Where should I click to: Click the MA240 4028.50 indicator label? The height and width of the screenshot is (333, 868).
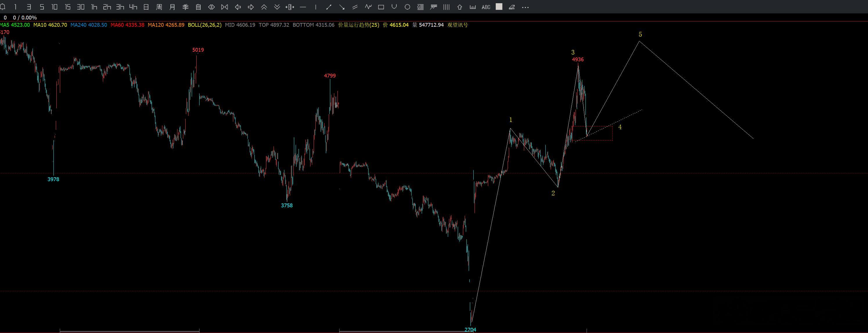[x=89, y=25]
